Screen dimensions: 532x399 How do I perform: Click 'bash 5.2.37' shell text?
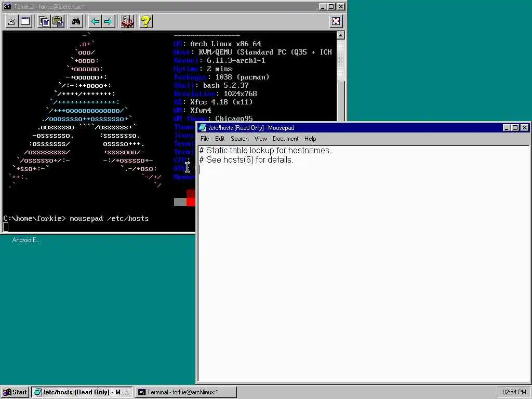click(225, 86)
